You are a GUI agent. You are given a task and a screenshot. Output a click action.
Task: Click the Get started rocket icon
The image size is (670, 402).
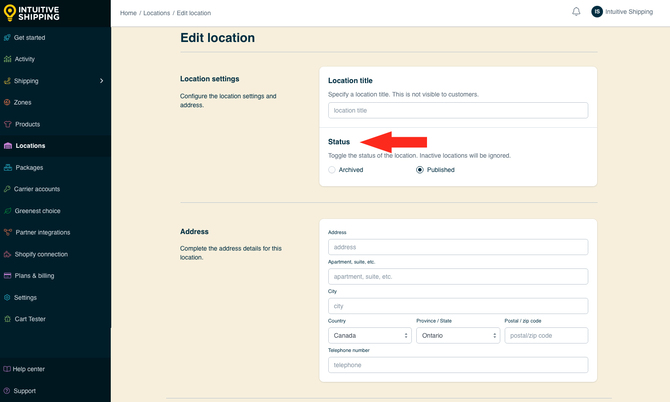coord(7,38)
